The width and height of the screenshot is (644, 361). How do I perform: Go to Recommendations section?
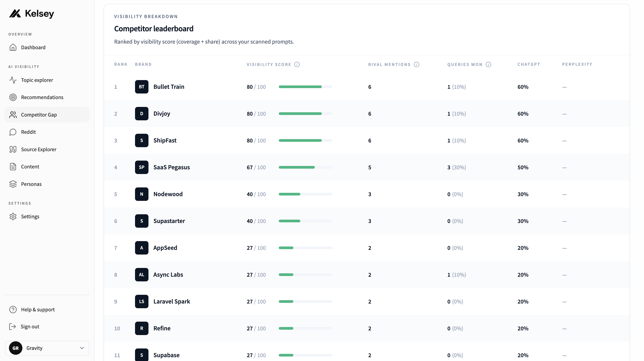(47, 97)
